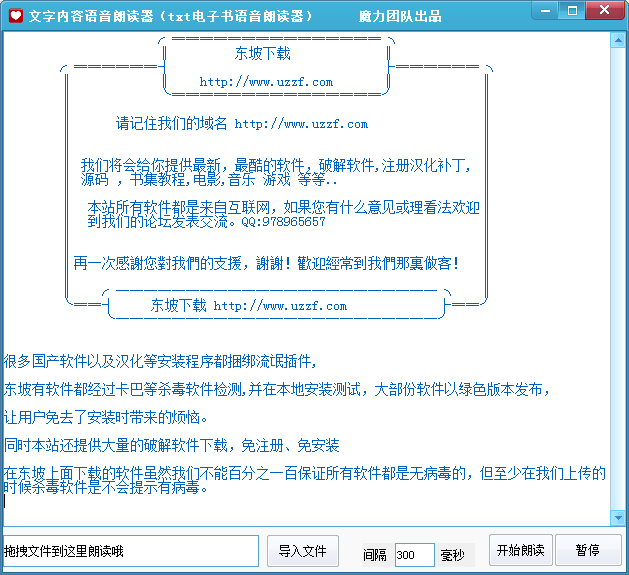Click bottom box text 东坡下载 http://www.uzzf.com

point(249,306)
